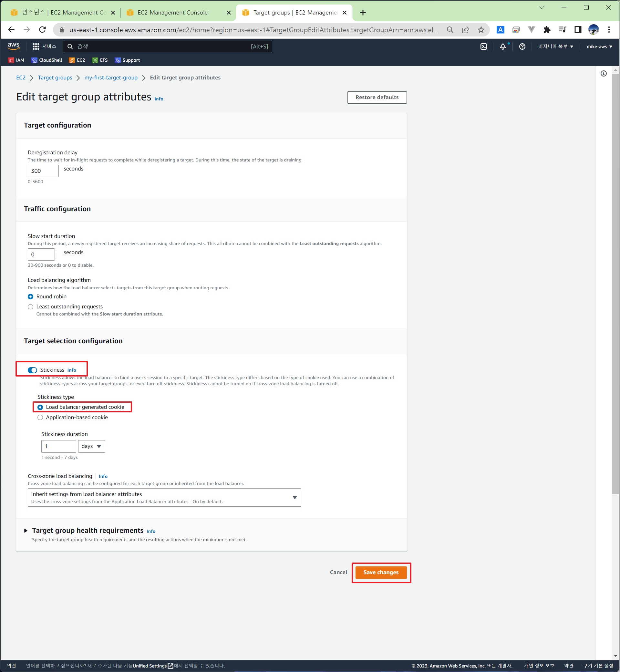Image resolution: width=620 pixels, height=672 pixels.
Task: Open Info link for Target group health requirements
Action: click(x=151, y=531)
